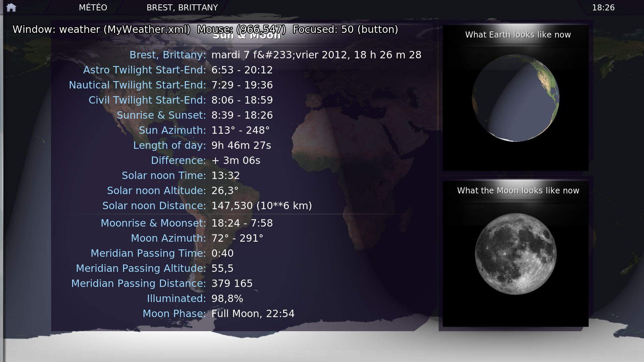
Task: Select the Sunrise & Sunset label
Action: click(161, 115)
